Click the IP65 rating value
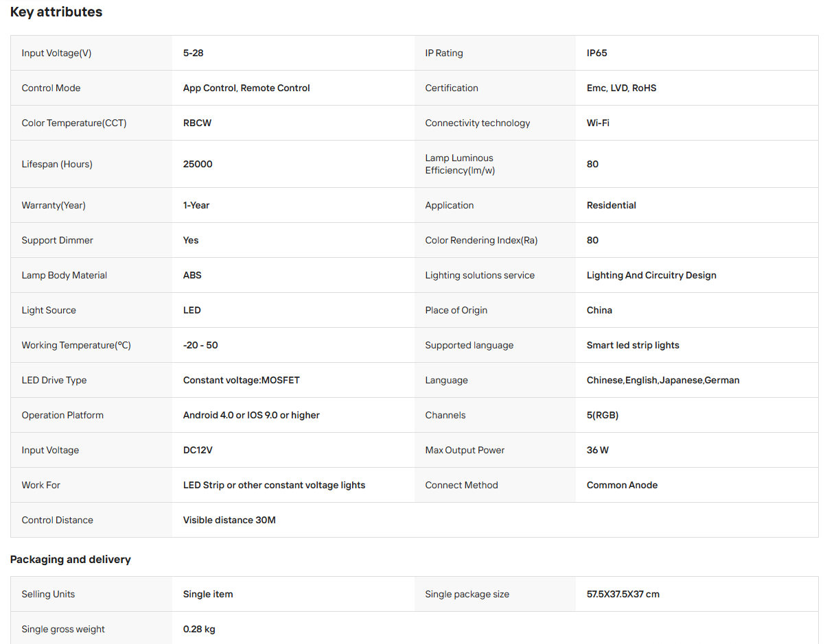This screenshot has width=825, height=644. coord(597,53)
